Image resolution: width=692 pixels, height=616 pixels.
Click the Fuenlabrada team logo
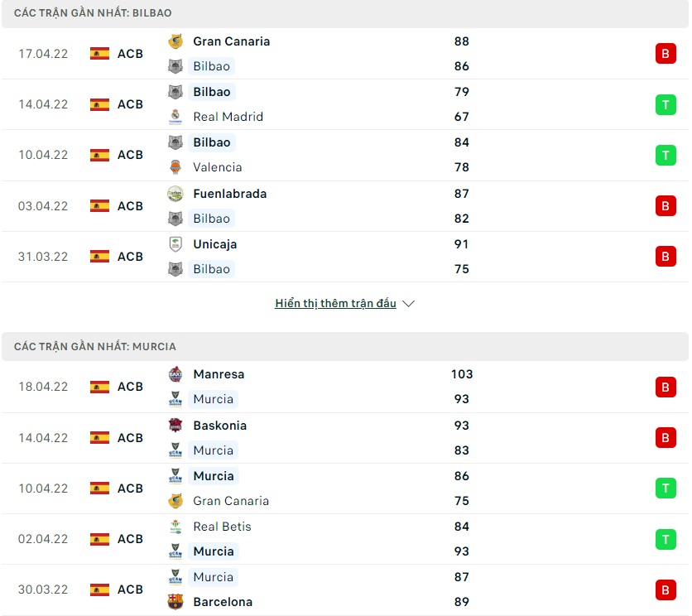(175, 194)
